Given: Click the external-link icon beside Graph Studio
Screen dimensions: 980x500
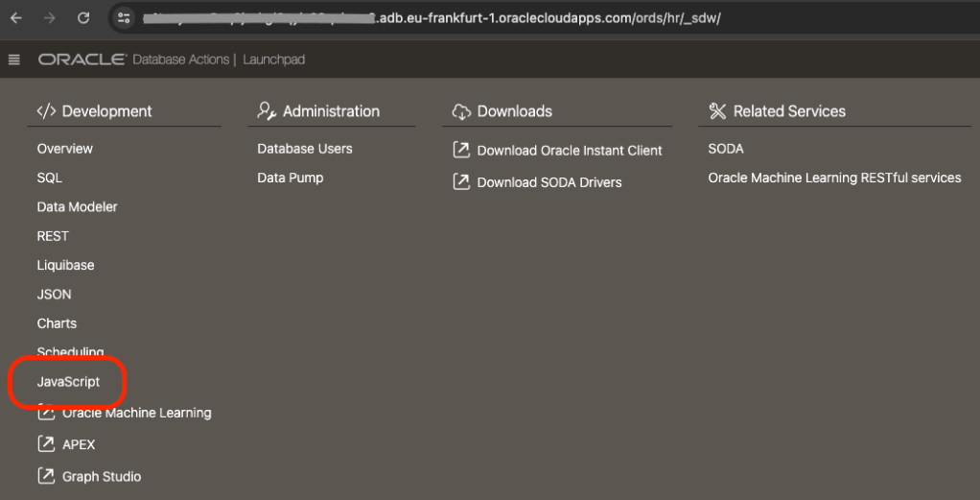Looking at the screenshot, I should pos(46,476).
